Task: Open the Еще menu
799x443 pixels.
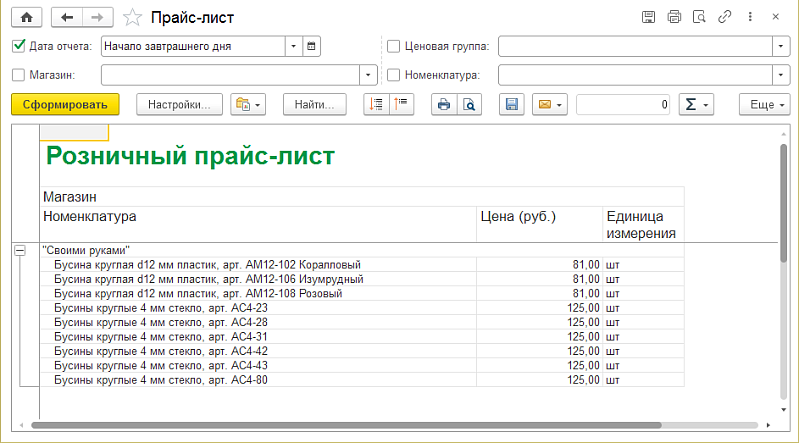Action: [763, 104]
